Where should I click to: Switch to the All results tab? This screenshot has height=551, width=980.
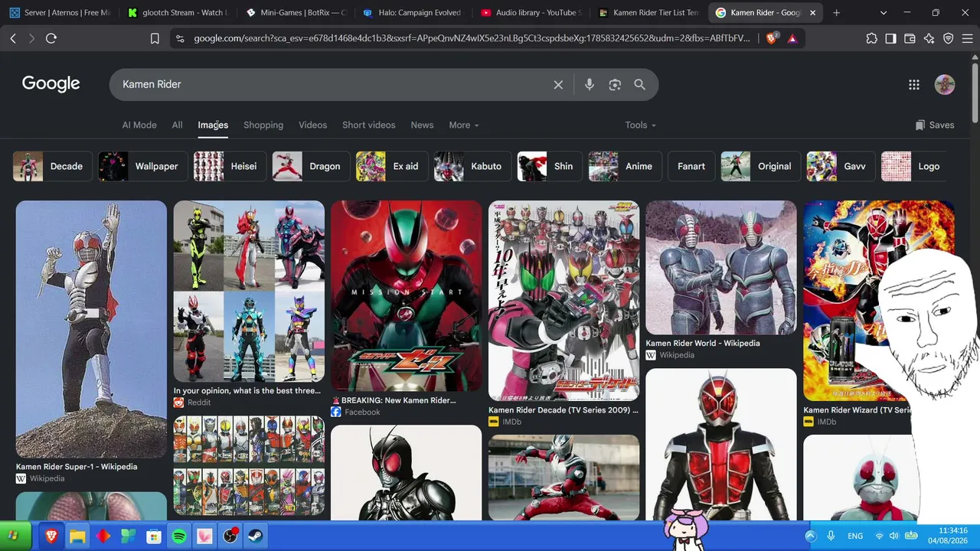177,126
